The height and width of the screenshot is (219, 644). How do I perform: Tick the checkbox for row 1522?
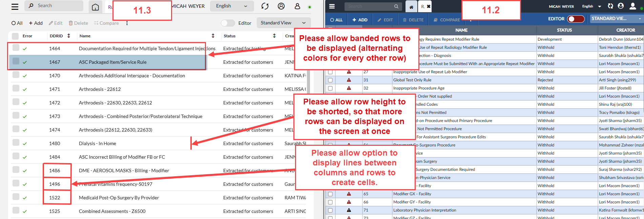click(16, 197)
